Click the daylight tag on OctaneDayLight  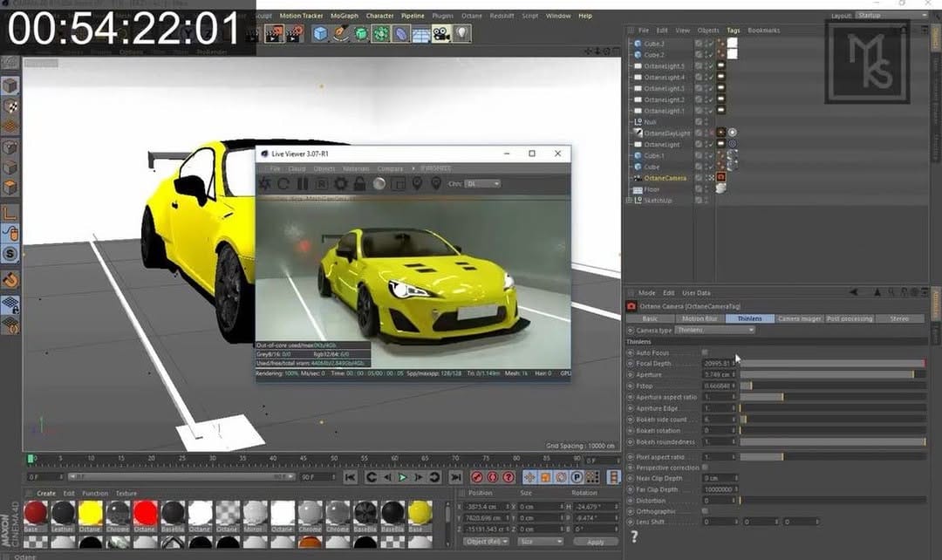[721, 133]
